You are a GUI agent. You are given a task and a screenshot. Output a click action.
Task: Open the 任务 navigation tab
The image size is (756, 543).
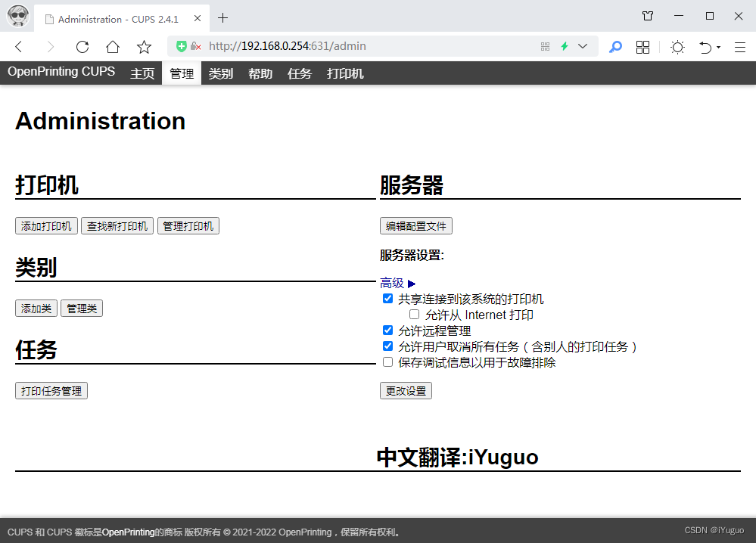coord(300,73)
